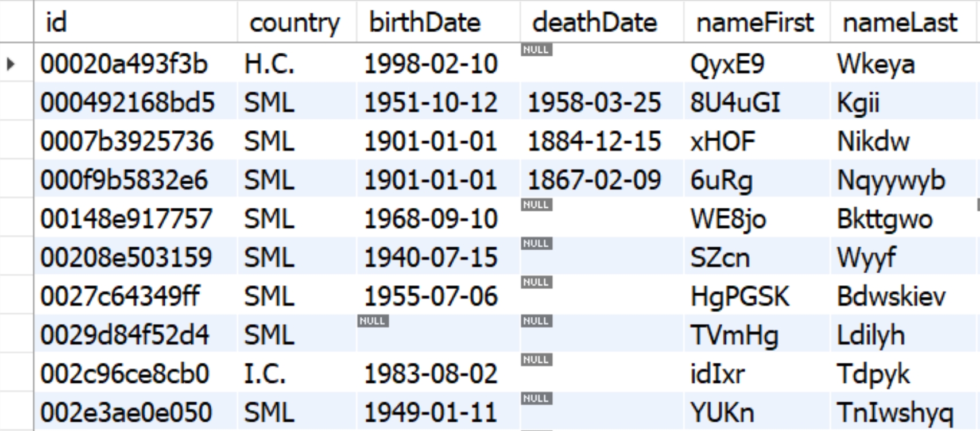Click the "id" column header
The image size is (980, 431).
[x=56, y=22]
